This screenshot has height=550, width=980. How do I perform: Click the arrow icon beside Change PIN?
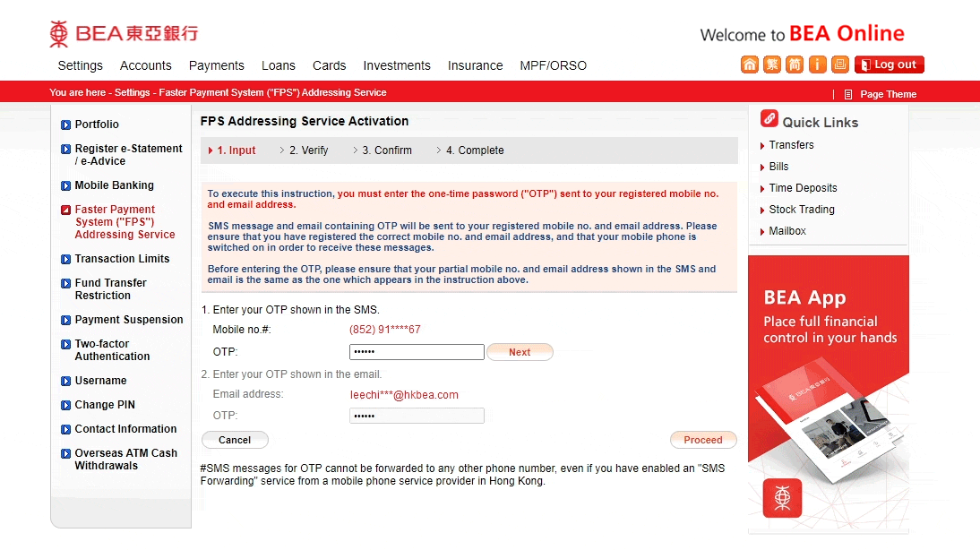tap(65, 405)
